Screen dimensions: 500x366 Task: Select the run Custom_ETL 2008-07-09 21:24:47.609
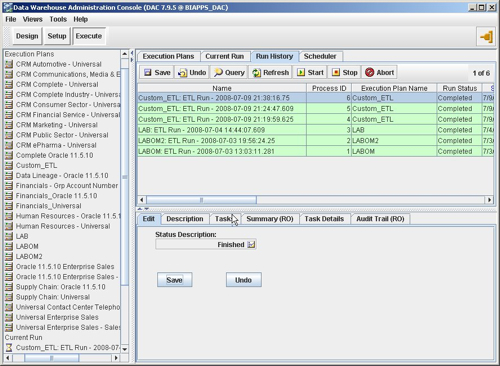coord(315,109)
